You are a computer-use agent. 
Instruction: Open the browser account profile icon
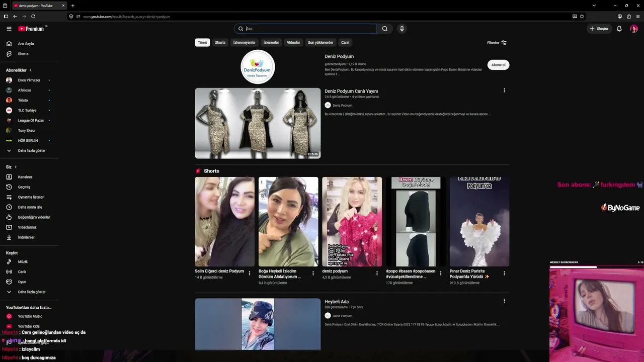coord(620,17)
